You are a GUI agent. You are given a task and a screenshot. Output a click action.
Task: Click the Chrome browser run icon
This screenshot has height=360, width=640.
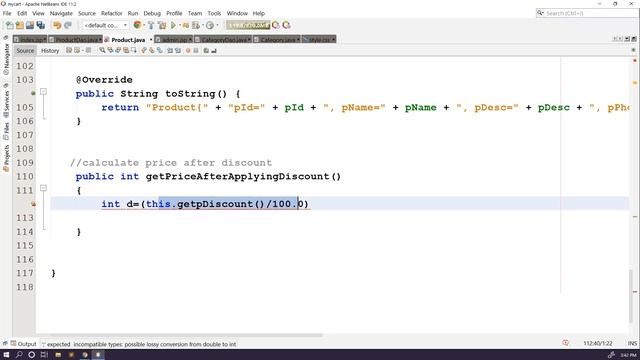(x=137, y=25)
